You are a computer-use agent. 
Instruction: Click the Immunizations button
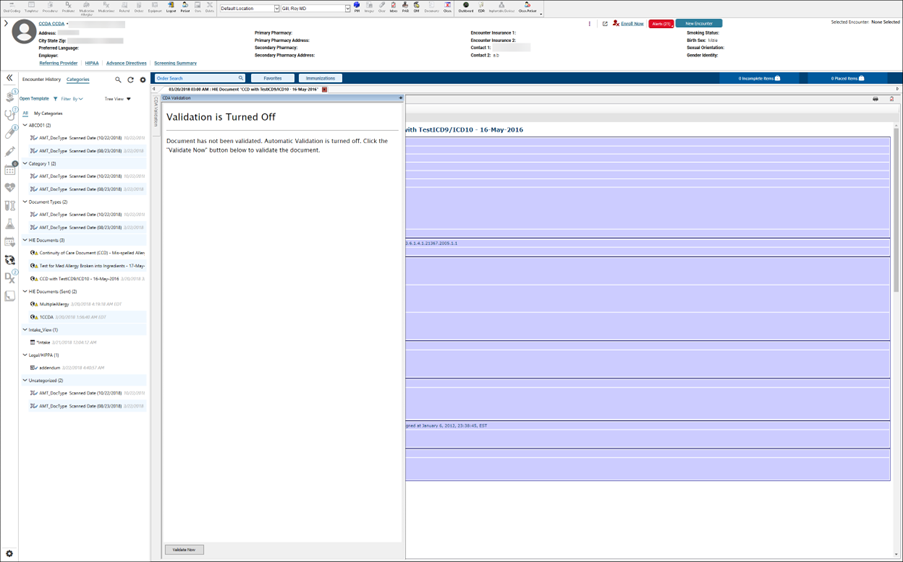[320, 78]
